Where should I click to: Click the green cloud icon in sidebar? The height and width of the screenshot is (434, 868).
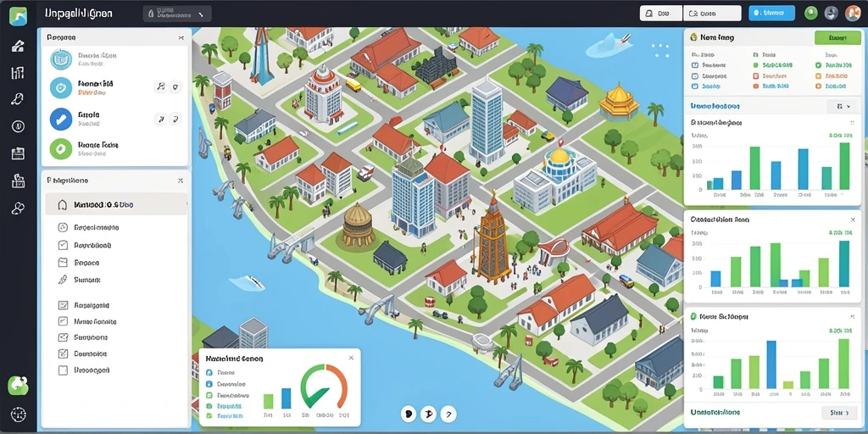[x=19, y=386]
